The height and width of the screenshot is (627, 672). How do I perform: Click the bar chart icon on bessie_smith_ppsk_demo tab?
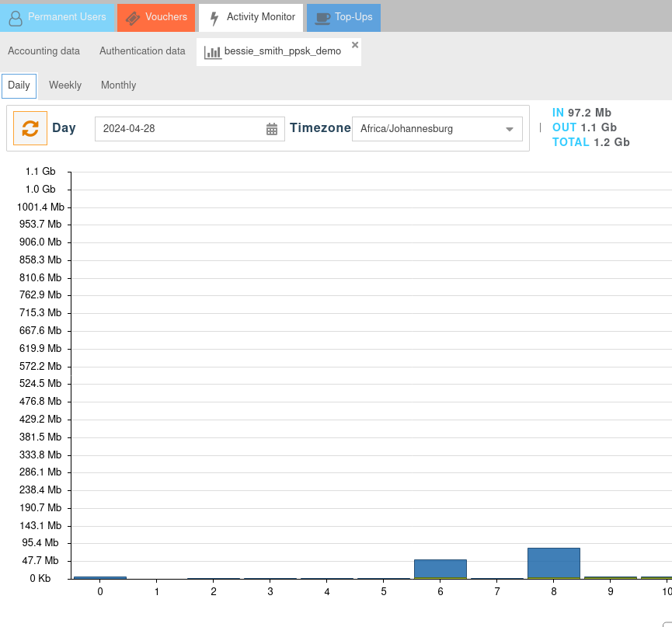click(x=212, y=52)
